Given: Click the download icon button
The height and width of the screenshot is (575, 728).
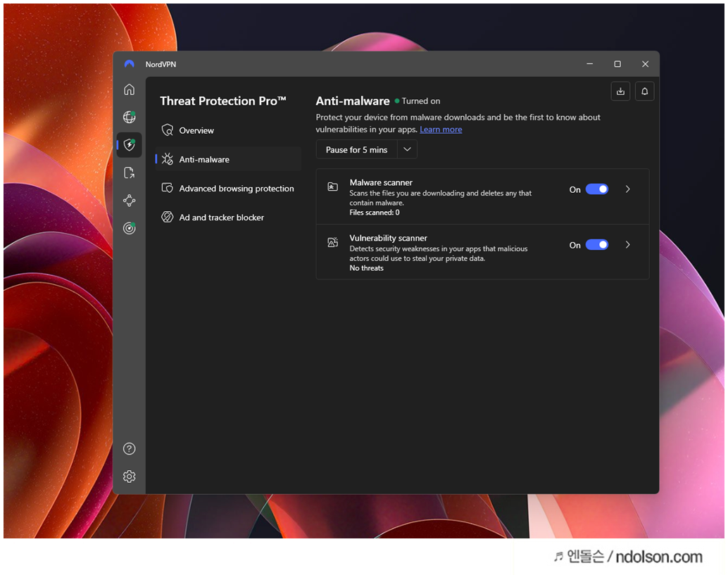Looking at the screenshot, I should pyautogui.click(x=620, y=91).
